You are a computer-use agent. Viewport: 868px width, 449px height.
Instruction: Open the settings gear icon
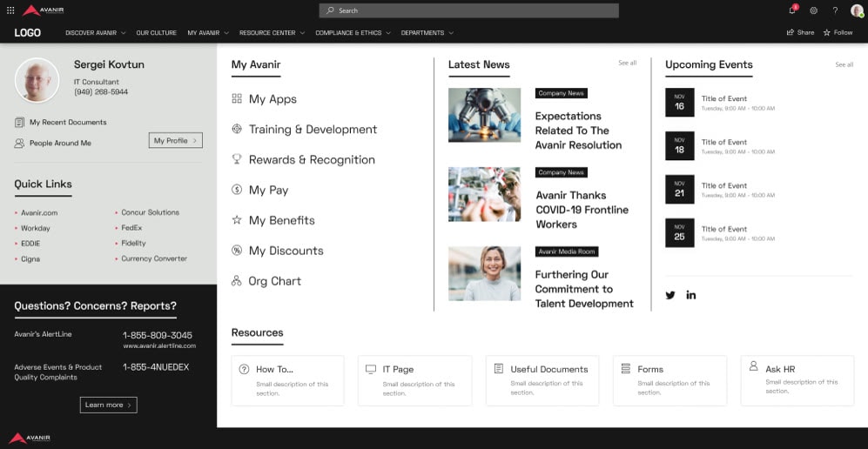pyautogui.click(x=814, y=10)
